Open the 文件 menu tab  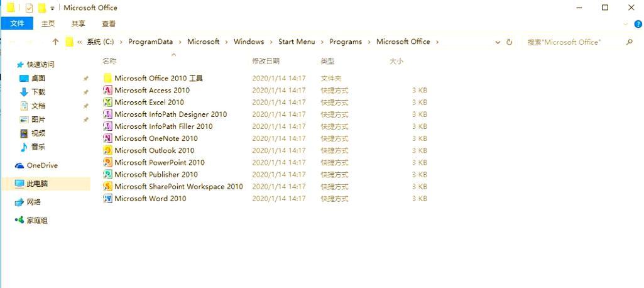pyautogui.click(x=17, y=24)
